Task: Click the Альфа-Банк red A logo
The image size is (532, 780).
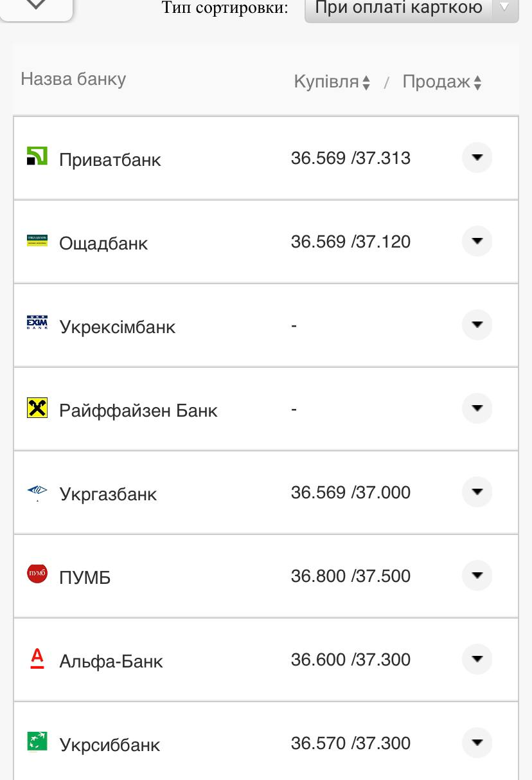Action: pos(37,658)
